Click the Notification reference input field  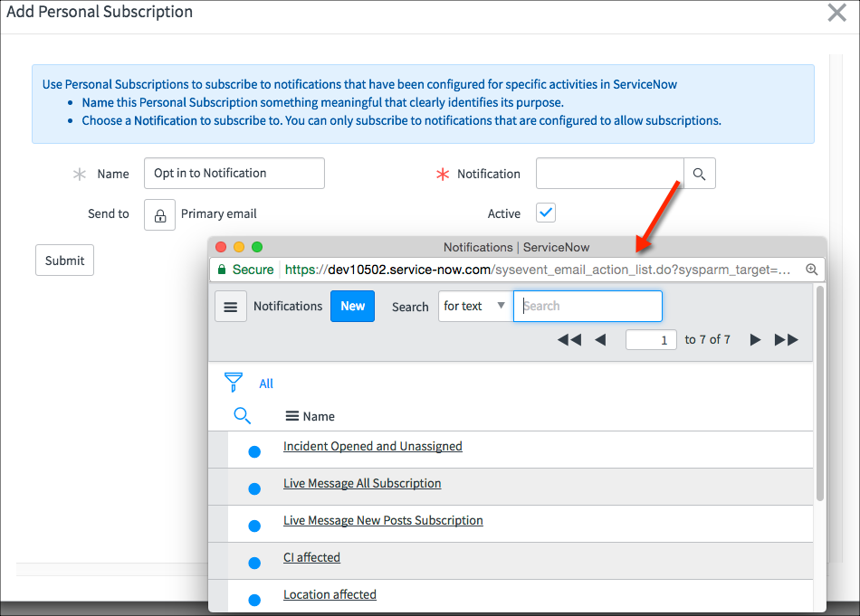pos(610,174)
